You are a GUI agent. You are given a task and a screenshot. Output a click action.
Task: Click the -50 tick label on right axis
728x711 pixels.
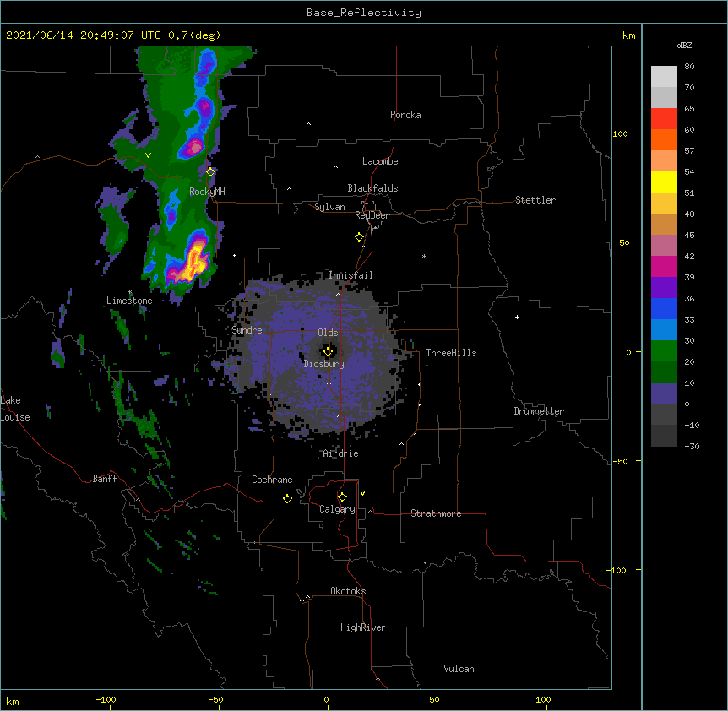(620, 461)
